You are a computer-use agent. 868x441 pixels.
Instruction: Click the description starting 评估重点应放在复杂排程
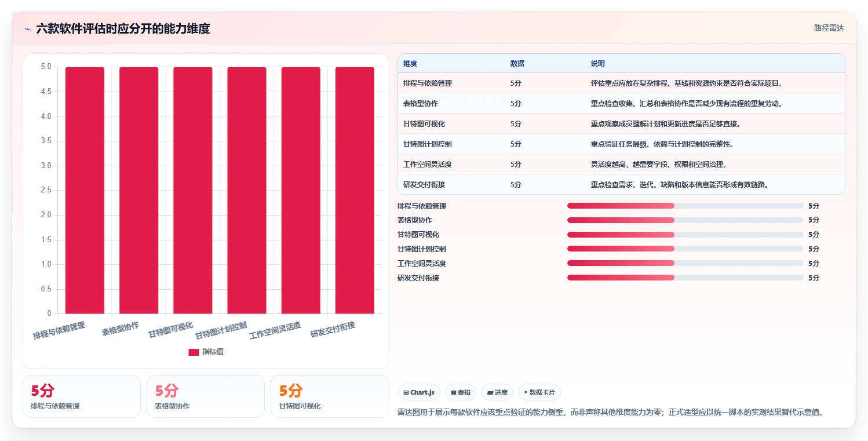(687, 83)
